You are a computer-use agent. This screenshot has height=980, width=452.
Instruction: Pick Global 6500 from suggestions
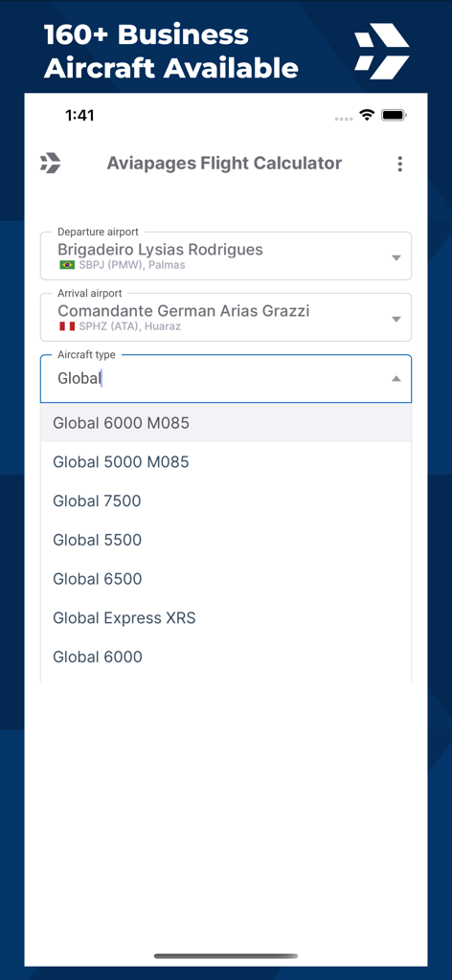pyautogui.click(x=226, y=579)
